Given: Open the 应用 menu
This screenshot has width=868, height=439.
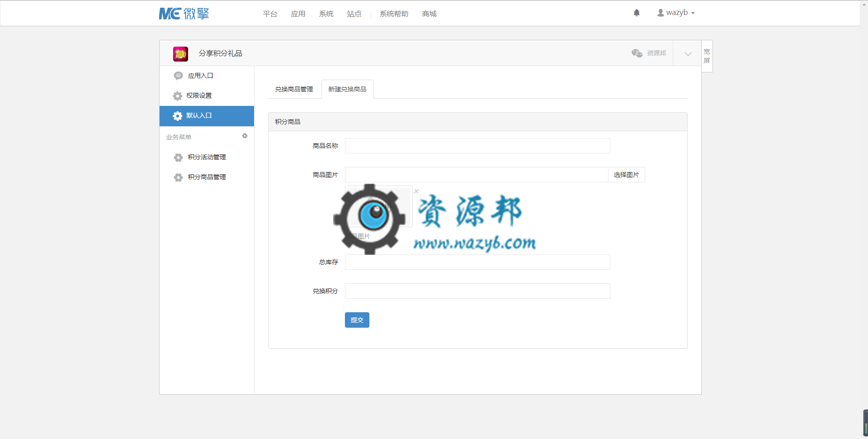Looking at the screenshot, I should coord(298,14).
